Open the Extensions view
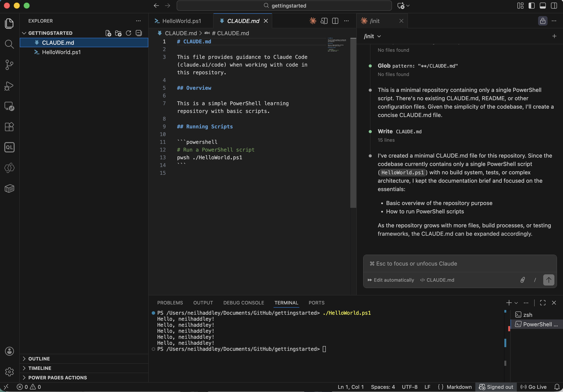The height and width of the screenshot is (392, 563). pyautogui.click(x=9, y=127)
